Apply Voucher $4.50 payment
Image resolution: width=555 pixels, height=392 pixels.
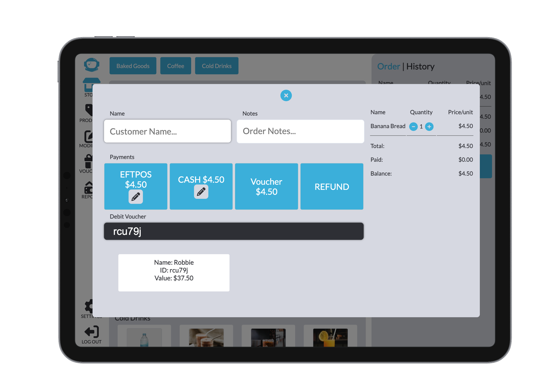266,187
